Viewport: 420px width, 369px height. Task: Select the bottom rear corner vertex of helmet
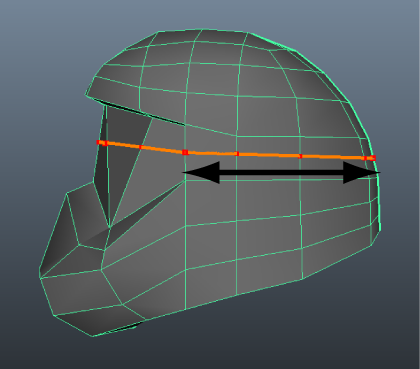pyautogui.click(x=372, y=246)
